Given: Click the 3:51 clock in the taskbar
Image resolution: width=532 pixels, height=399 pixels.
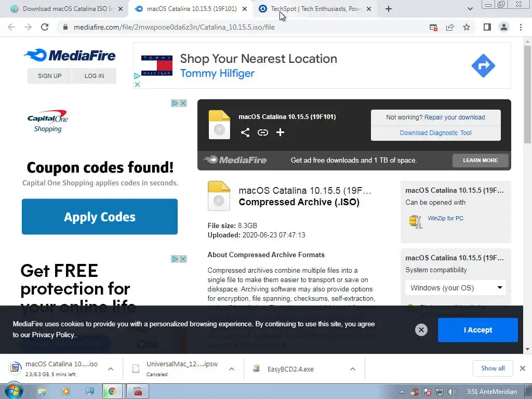Looking at the screenshot, I should click(x=491, y=392).
